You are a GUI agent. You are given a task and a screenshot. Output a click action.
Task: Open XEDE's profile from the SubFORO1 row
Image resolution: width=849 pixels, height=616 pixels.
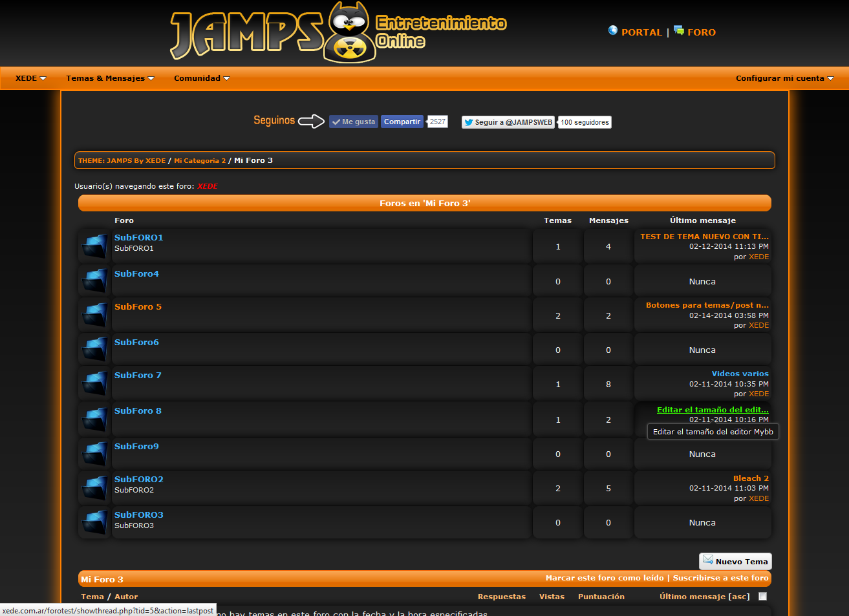coord(759,257)
